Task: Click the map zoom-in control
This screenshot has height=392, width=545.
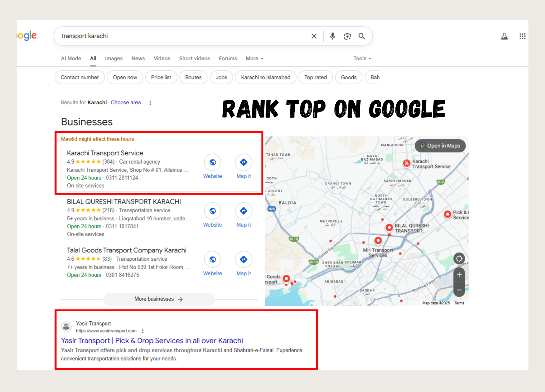Action: point(459,275)
